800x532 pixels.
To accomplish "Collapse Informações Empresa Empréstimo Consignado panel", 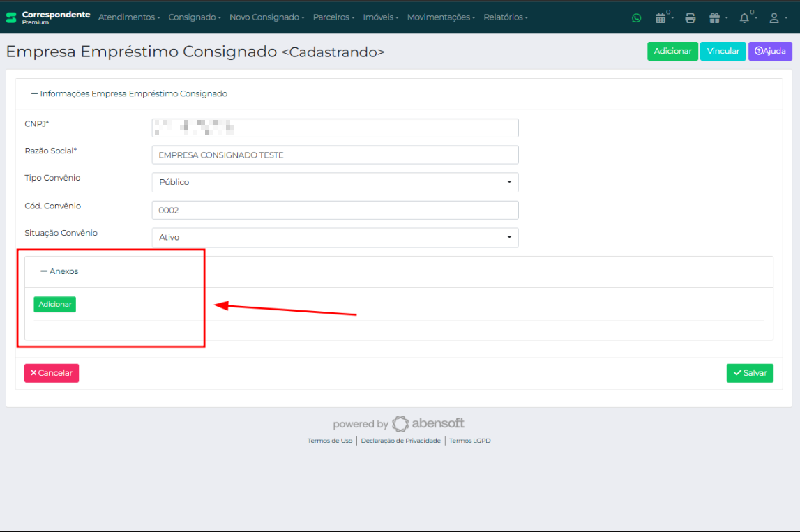I will (129, 93).
